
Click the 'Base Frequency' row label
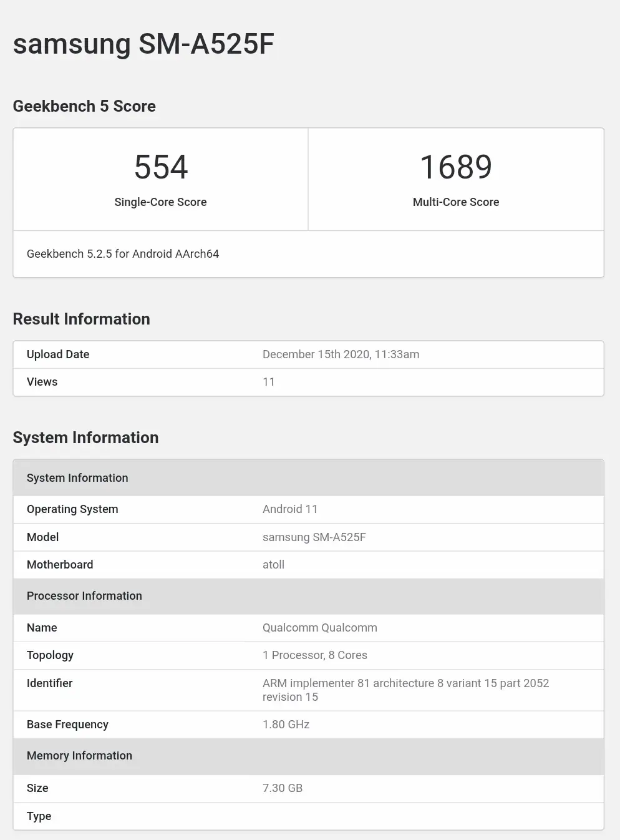click(x=67, y=725)
